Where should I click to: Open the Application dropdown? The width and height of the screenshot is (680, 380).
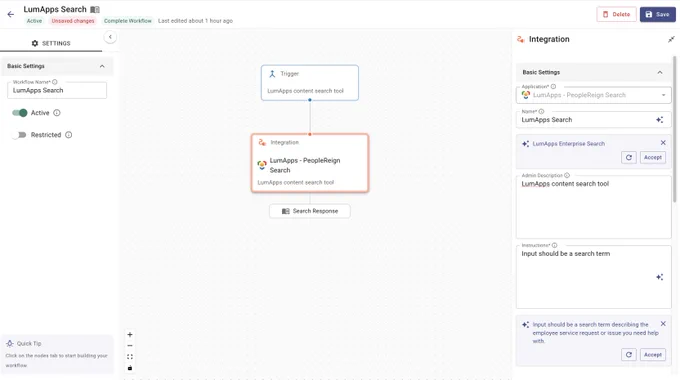(x=593, y=95)
